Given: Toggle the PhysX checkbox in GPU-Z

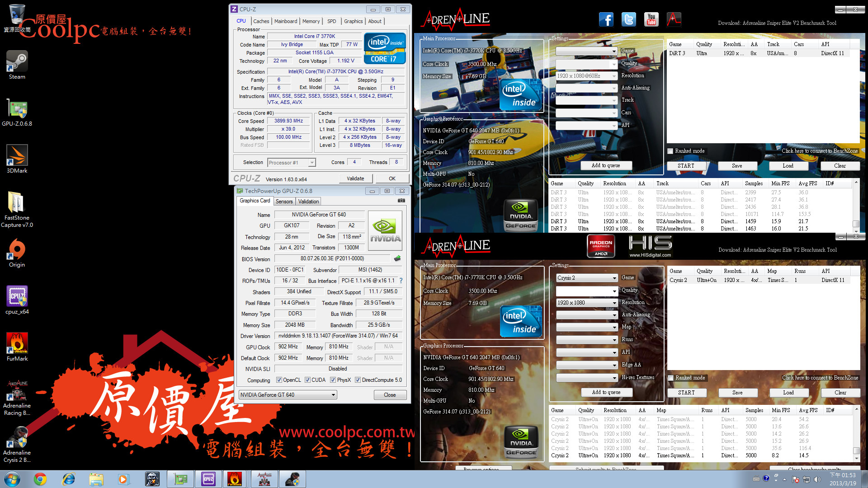Looking at the screenshot, I should tap(333, 380).
